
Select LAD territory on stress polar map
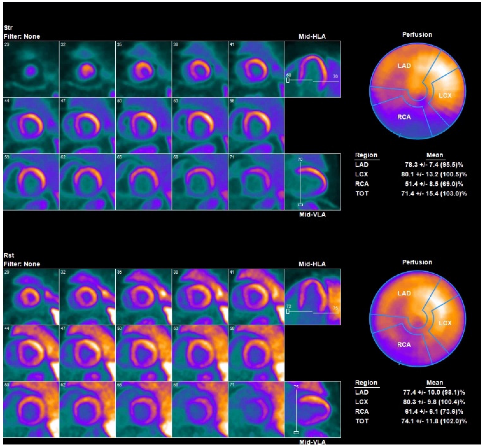pyautogui.click(x=404, y=66)
